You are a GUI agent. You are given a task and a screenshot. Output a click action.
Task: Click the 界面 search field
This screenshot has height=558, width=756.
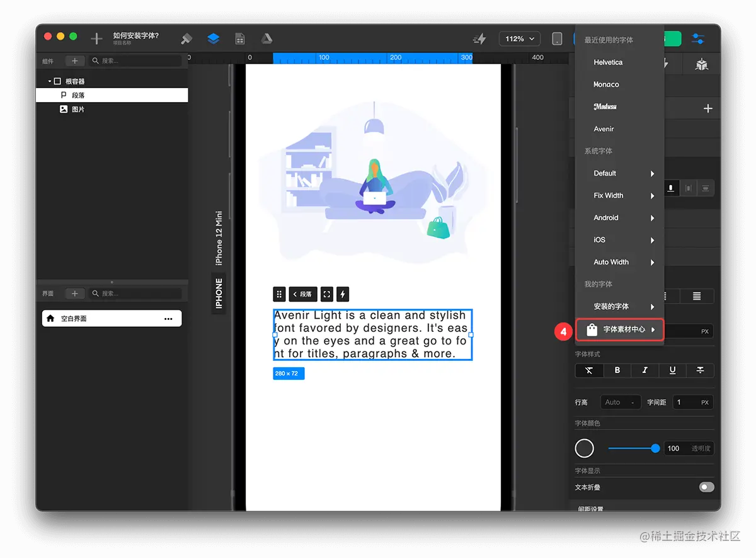tap(135, 293)
